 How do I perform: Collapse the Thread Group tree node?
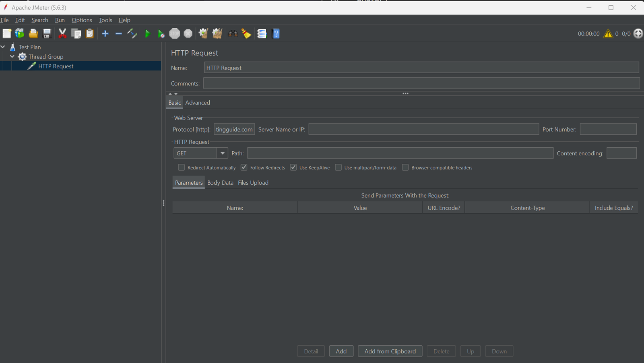(x=12, y=56)
